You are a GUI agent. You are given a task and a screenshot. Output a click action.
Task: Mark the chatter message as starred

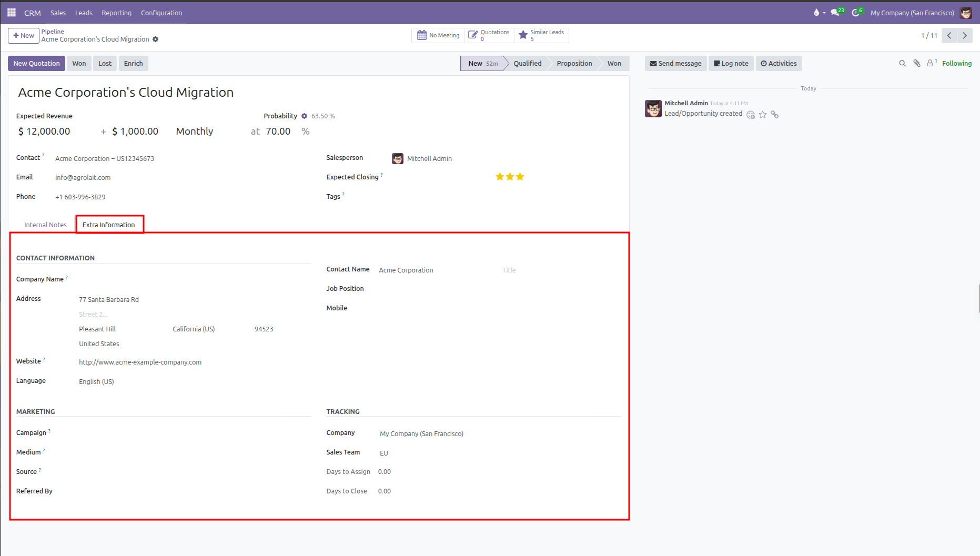763,115
